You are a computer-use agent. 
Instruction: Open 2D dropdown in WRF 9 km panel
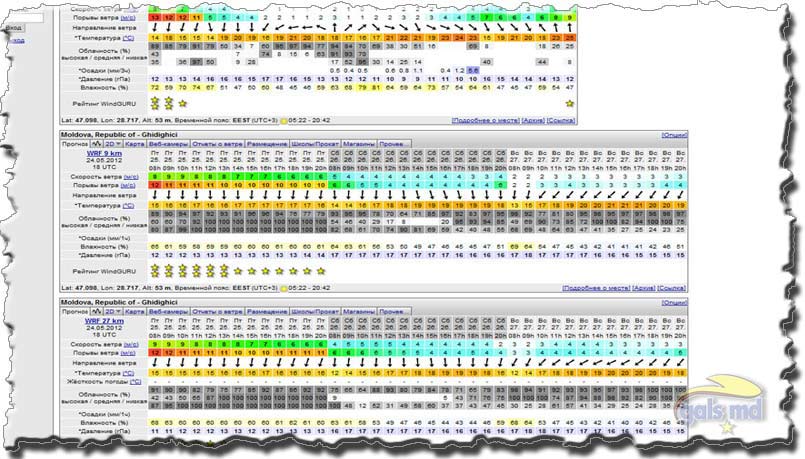(x=113, y=144)
